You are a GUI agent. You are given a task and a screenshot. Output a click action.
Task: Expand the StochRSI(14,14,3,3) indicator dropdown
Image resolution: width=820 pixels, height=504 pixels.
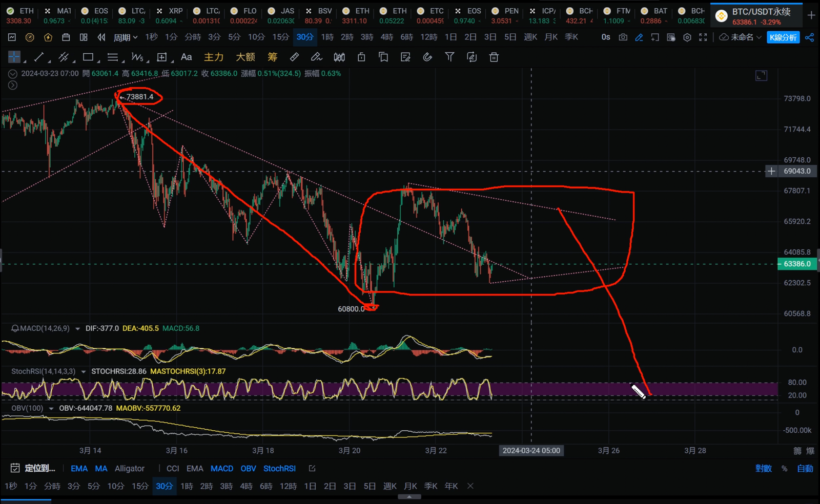(84, 371)
